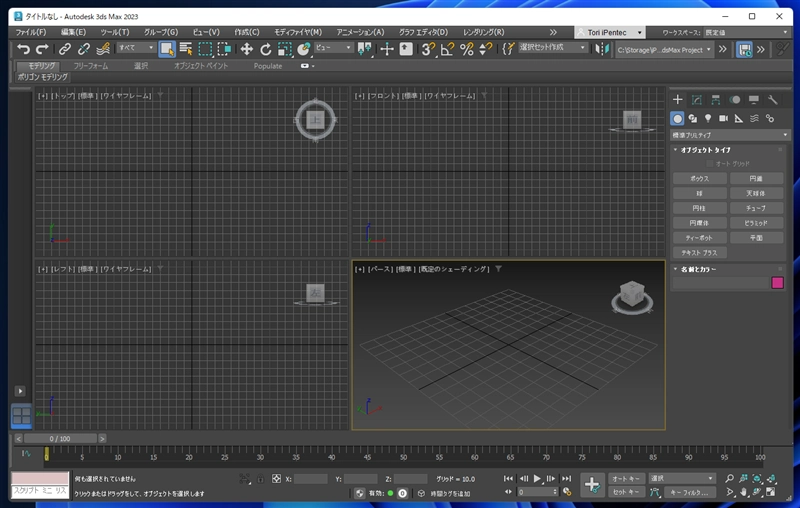Open the Motion command panel tab
This screenshot has height=508, width=800.
pyautogui.click(x=735, y=99)
